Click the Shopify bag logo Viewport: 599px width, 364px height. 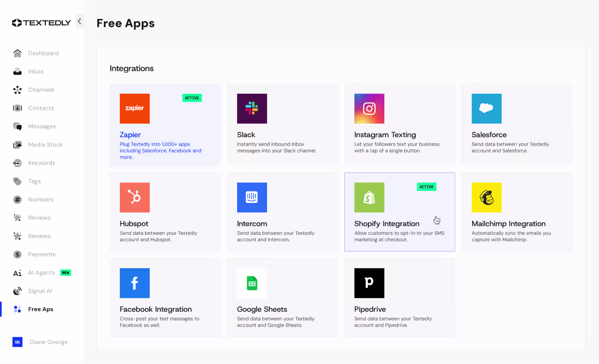(x=369, y=197)
